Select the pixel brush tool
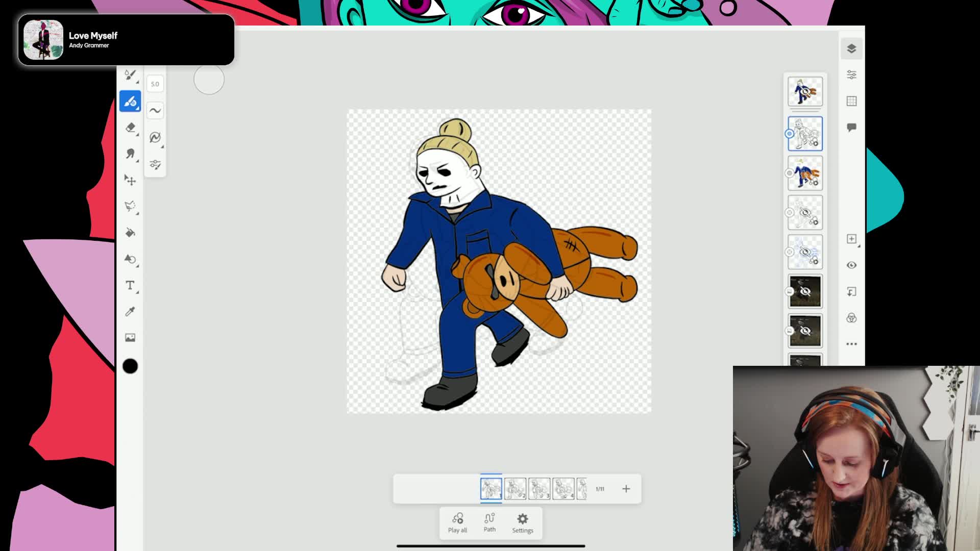Viewport: 980px width, 551px height. point(130,74)
